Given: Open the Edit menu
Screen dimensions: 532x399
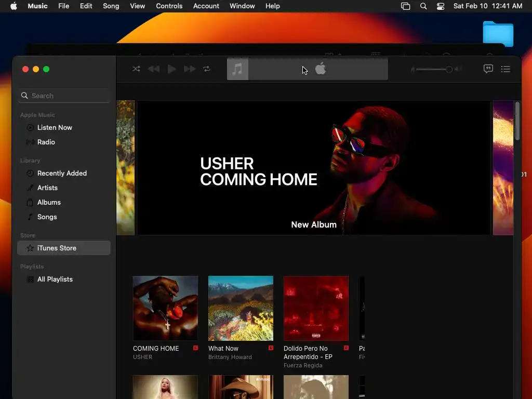Looking at the screenshot, I should [x=86, y=6].
